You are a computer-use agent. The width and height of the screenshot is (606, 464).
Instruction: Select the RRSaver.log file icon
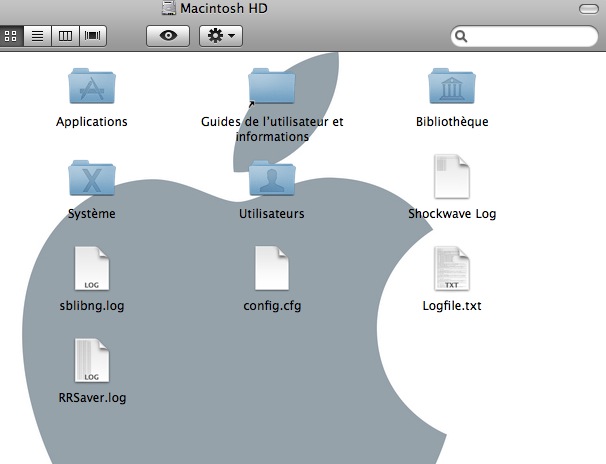(92, 360)
